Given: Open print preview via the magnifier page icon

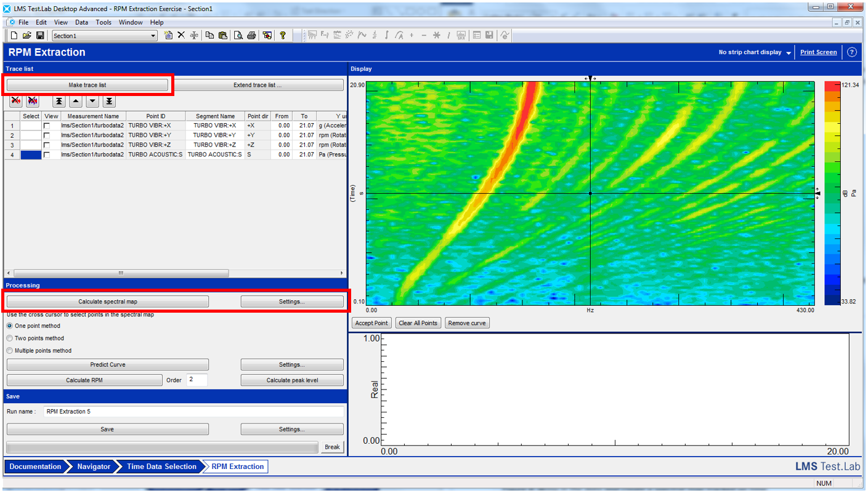Looking at the screenshot, I should point(238,36).
